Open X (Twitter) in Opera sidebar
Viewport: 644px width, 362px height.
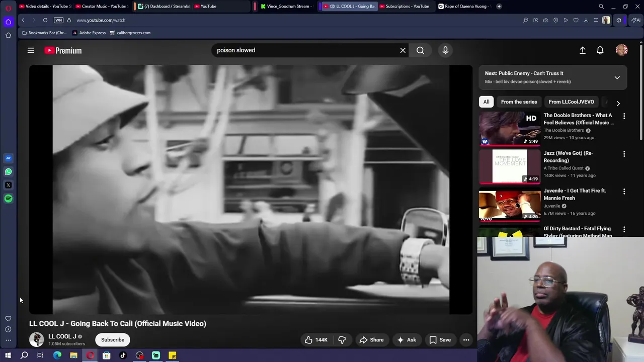pos(8,185)
